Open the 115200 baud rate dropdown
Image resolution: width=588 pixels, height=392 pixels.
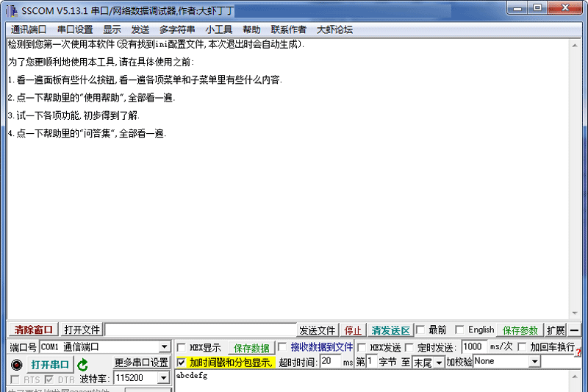[163, 378]
